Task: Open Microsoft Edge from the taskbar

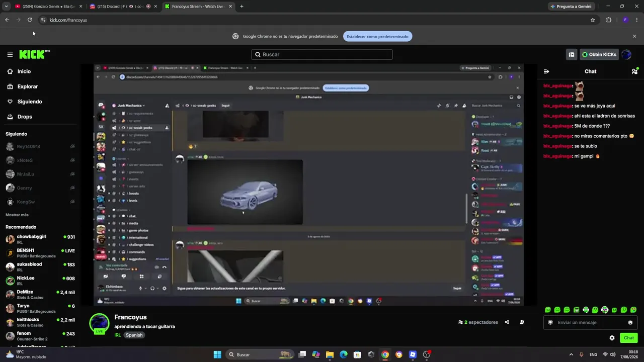Action: click(344, 354)
